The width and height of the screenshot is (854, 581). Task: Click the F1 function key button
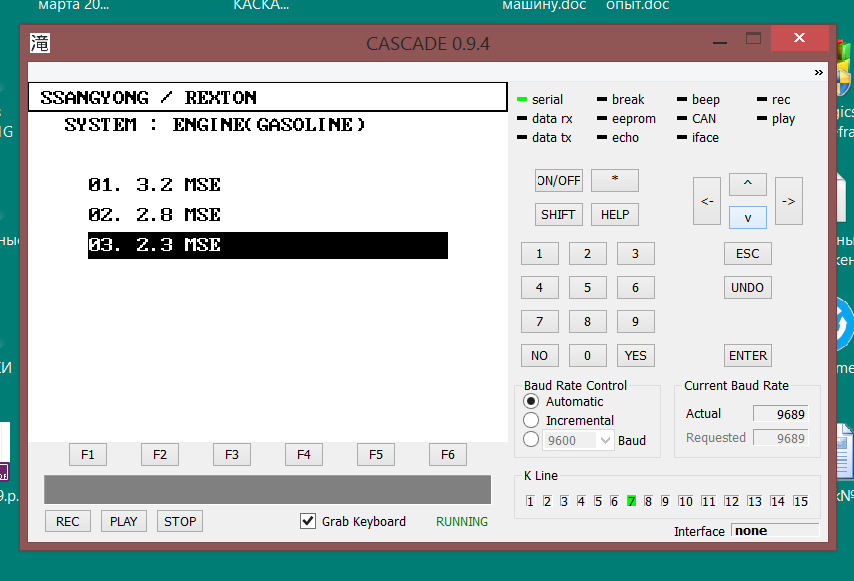coord(88,455)
